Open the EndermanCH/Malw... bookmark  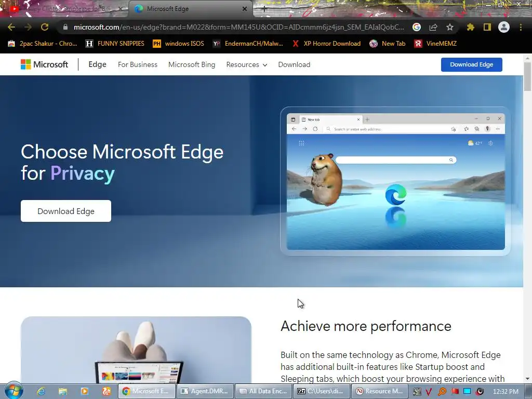click(248, 44)
